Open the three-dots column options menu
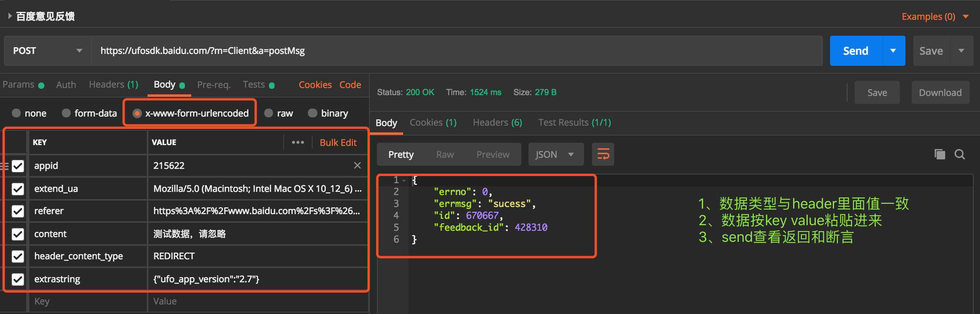The image size is (980, 314). [298, 142]
